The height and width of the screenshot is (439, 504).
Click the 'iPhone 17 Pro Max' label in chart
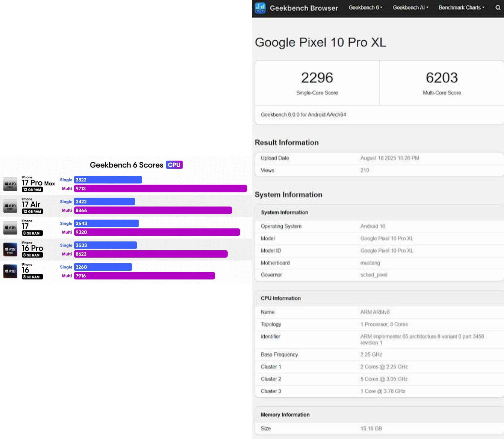[x=38, y=181]
